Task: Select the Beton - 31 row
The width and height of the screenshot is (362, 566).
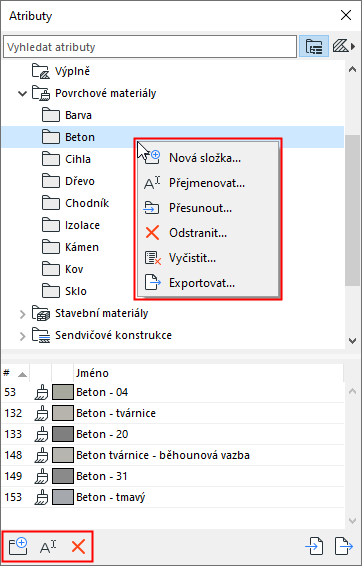Action: click(173, 477)
